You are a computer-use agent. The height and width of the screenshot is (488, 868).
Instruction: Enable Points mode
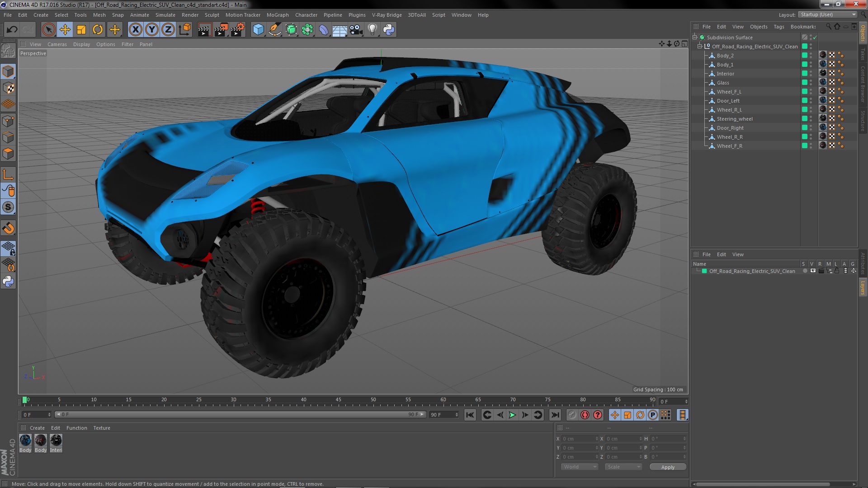(8, 121)
